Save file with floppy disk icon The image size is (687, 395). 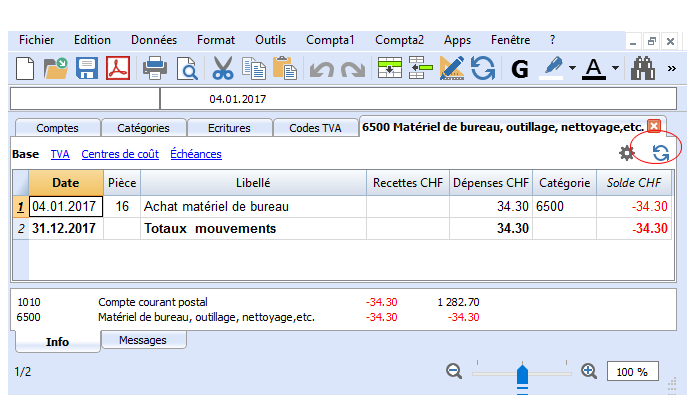86,68
